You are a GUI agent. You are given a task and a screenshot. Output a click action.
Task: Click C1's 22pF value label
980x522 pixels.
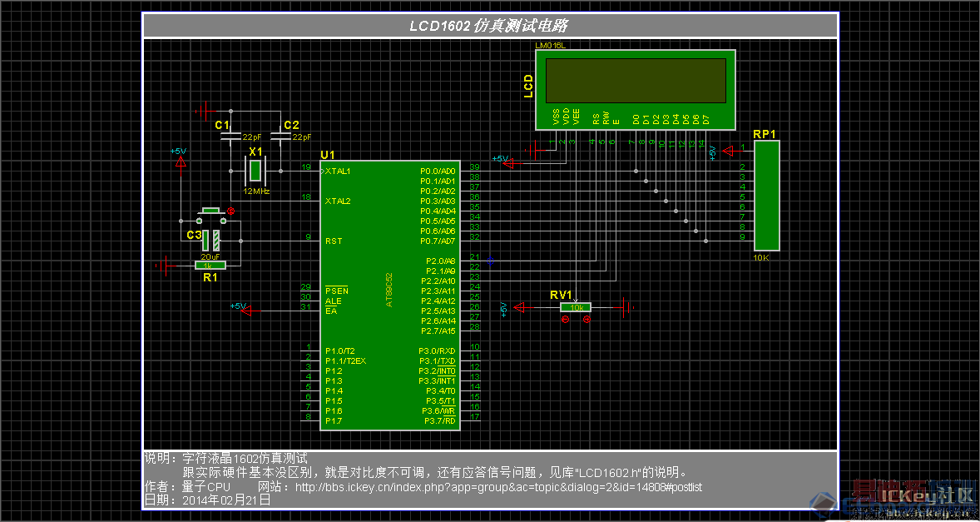(x=252, y=137)
